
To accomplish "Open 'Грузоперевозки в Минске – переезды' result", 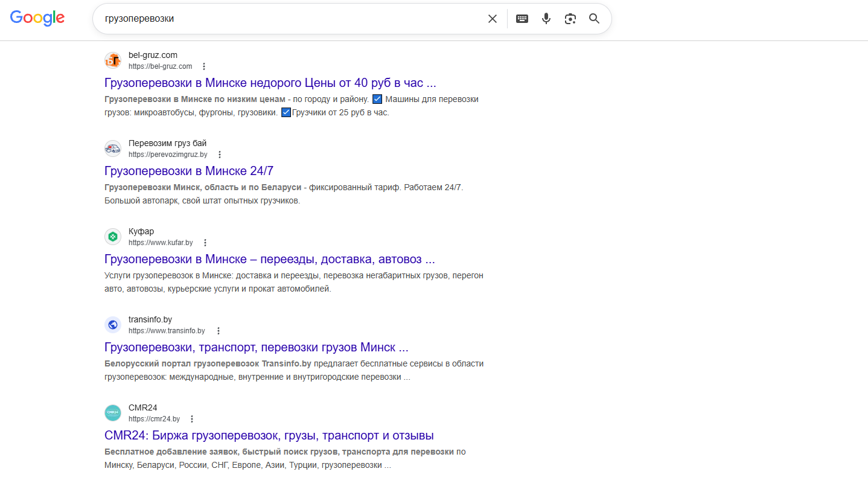I will pos(270,259).
